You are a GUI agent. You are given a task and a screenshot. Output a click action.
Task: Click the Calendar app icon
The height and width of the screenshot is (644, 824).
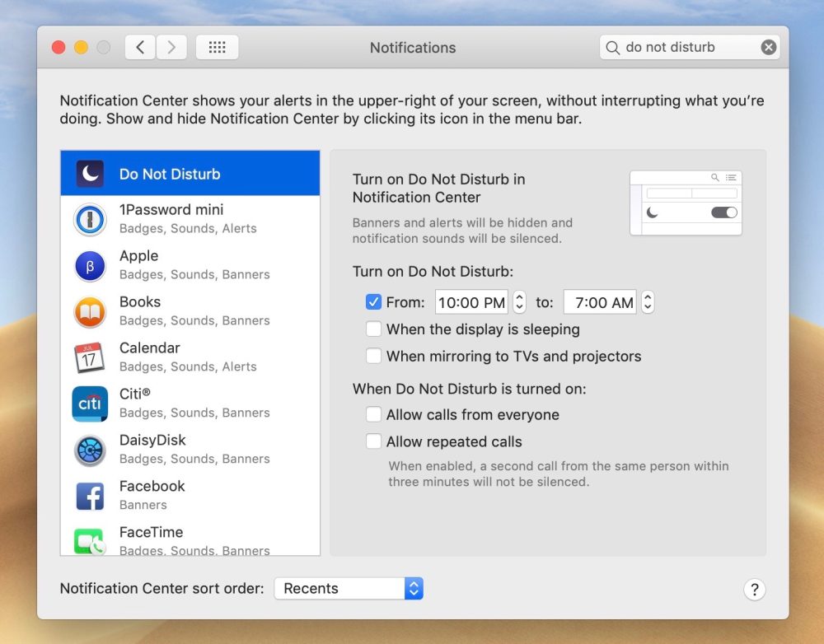(89, 357)
